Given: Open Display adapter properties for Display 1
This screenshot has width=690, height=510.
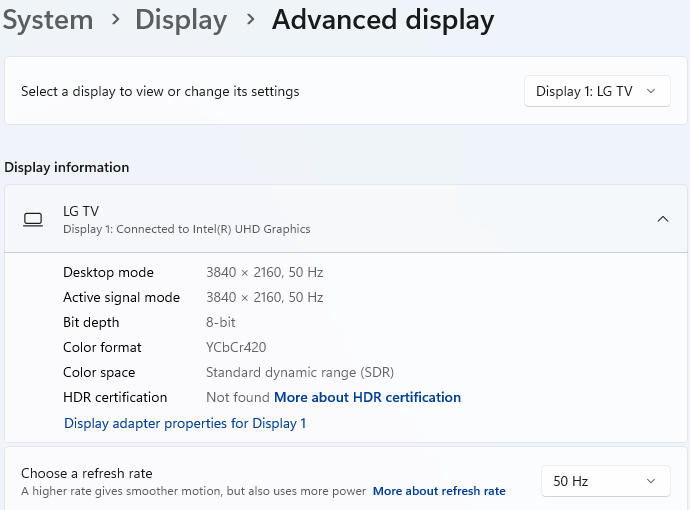Looking at the screenshot, I should click(x=185, y=423).
